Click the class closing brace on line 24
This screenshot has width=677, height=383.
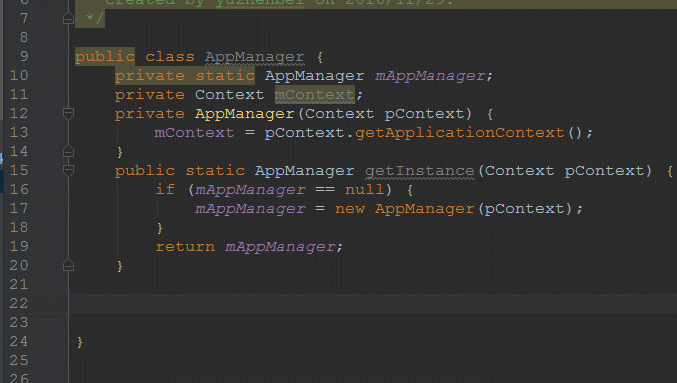[79, 342]
